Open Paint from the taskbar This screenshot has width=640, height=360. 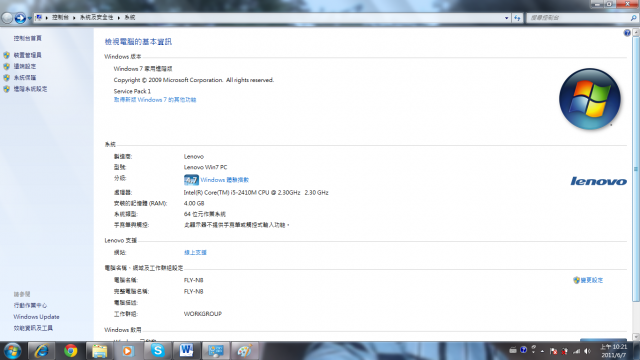tap(244, 351)
